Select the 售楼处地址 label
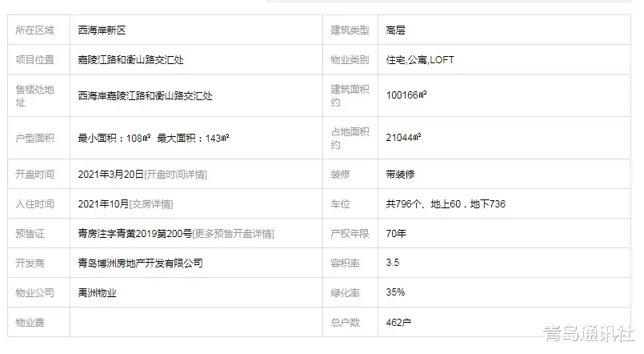 click(35, 96)
